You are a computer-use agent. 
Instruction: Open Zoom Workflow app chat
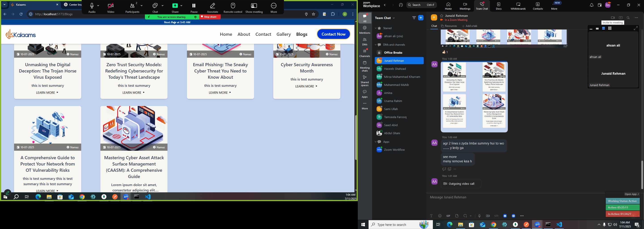pos(399,150)
